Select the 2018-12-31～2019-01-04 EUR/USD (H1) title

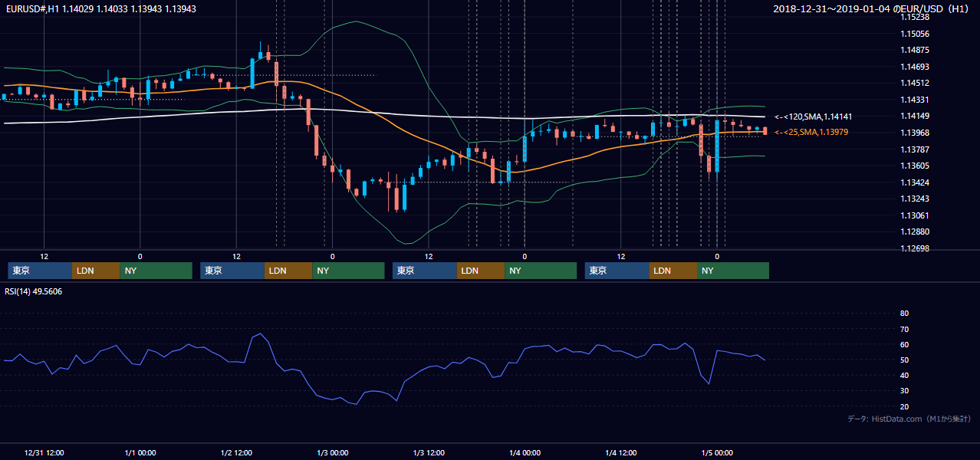(872, 8)
